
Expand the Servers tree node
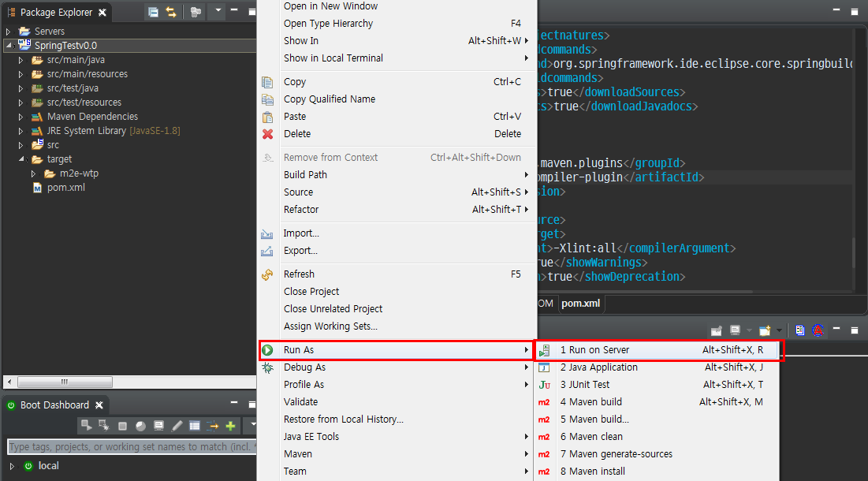pos(9,32)
